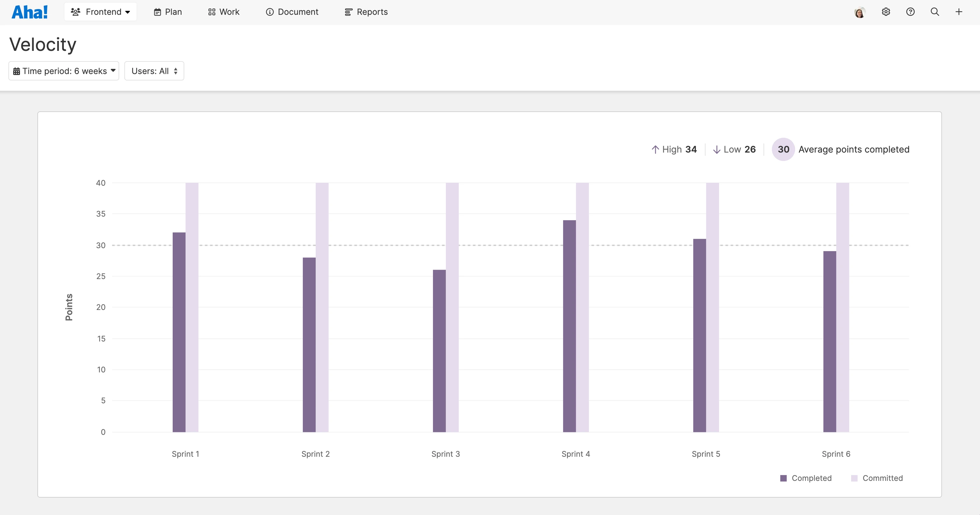Open settings with the gear icon
Screen dimensions: 980x515
click(886, 12)
